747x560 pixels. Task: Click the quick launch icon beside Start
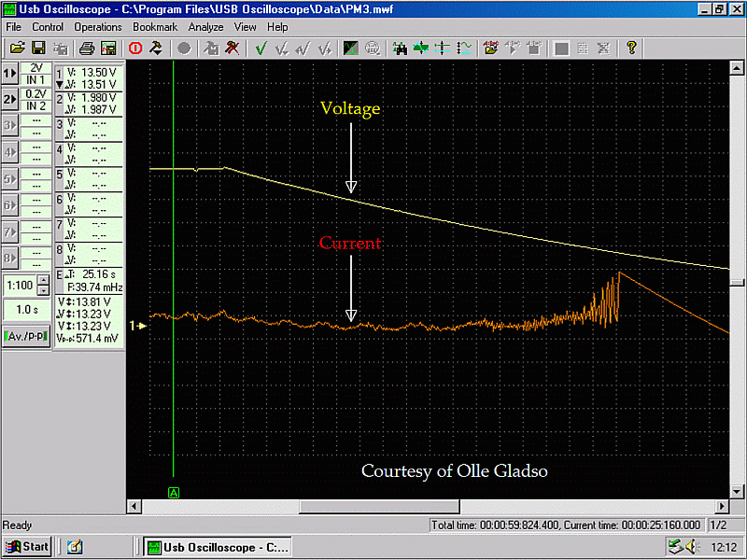tap(75, 547)
